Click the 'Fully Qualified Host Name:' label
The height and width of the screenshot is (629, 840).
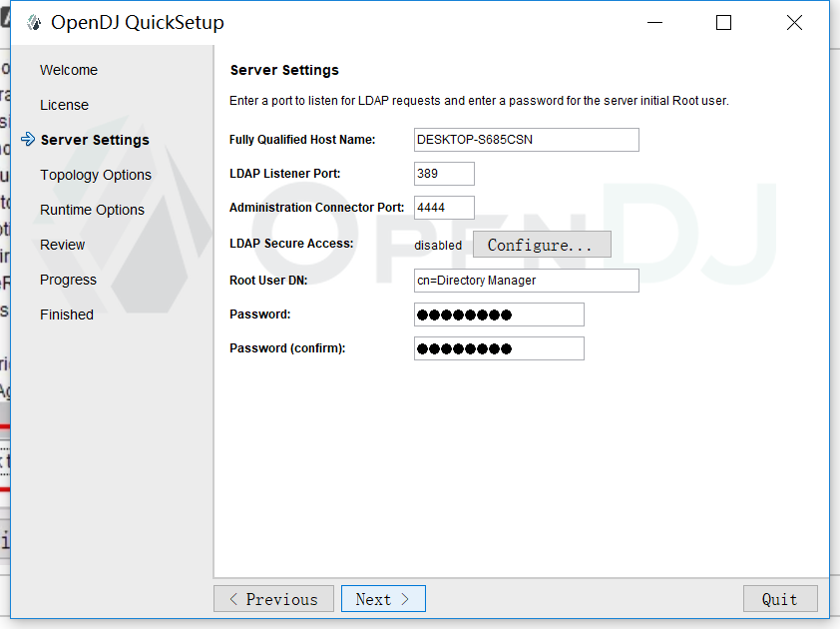[302, 140]
